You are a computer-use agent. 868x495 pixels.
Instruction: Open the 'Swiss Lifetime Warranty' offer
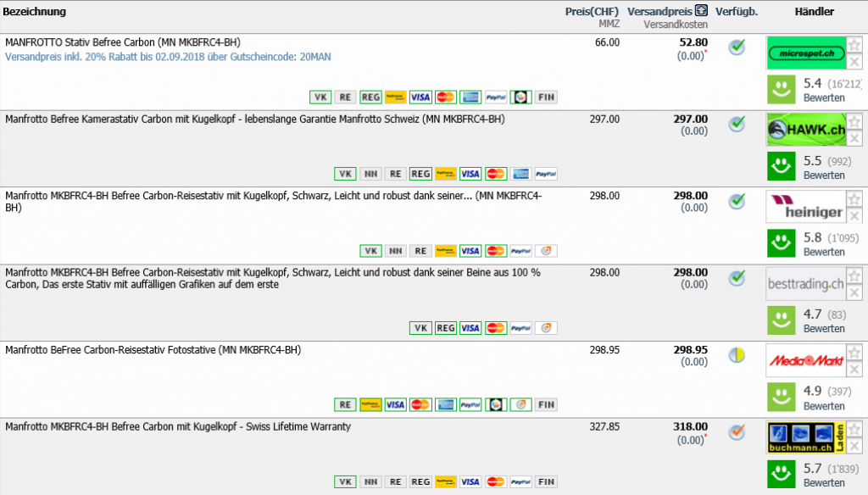pos(178,427)
